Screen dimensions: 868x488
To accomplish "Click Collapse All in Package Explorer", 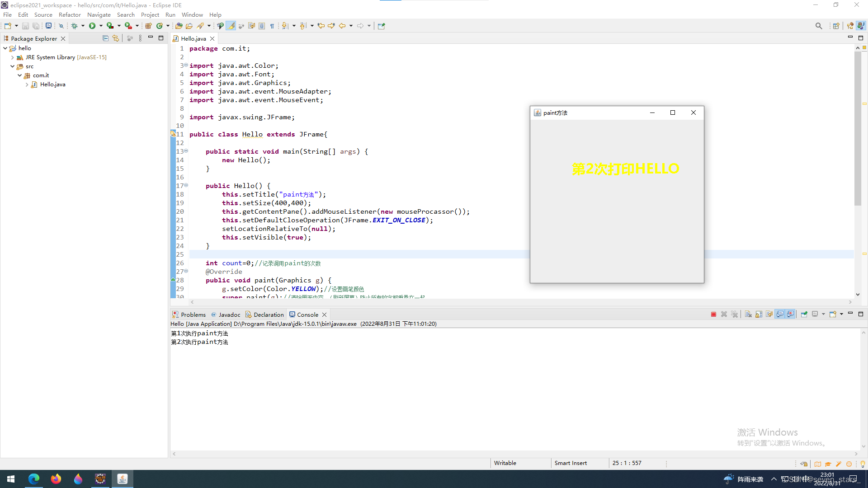I will coord(105,38).
